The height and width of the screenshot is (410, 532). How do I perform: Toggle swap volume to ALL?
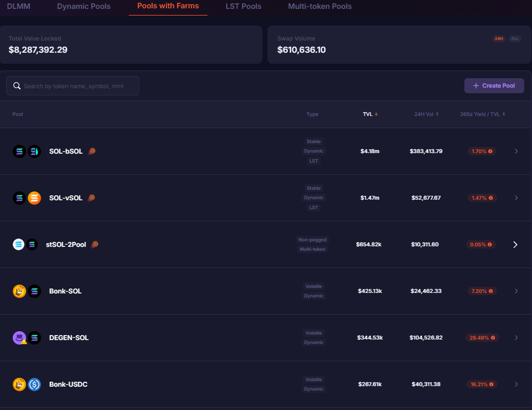[x=515, y=38]
